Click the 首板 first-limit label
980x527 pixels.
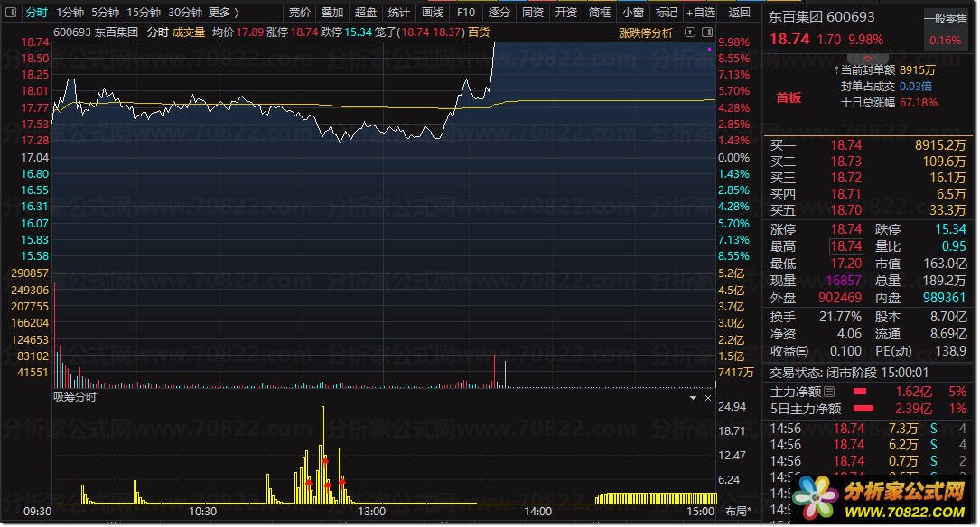(x=789, y=97)
